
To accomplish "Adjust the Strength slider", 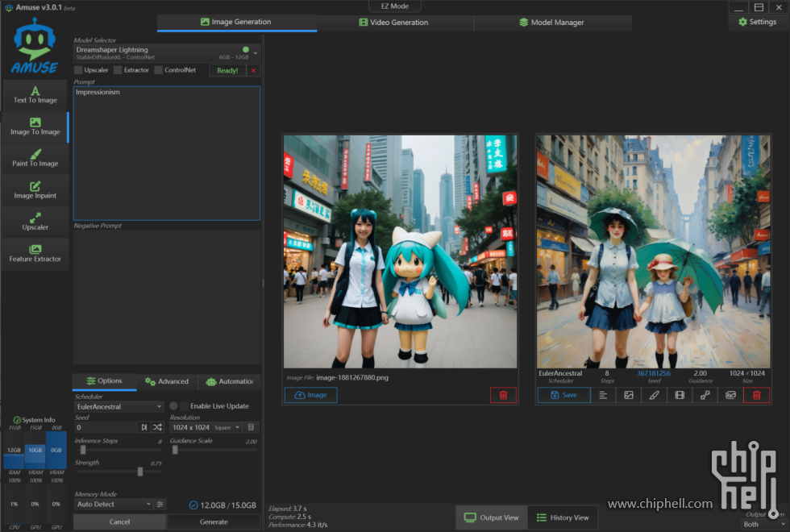I will point(119,472).
